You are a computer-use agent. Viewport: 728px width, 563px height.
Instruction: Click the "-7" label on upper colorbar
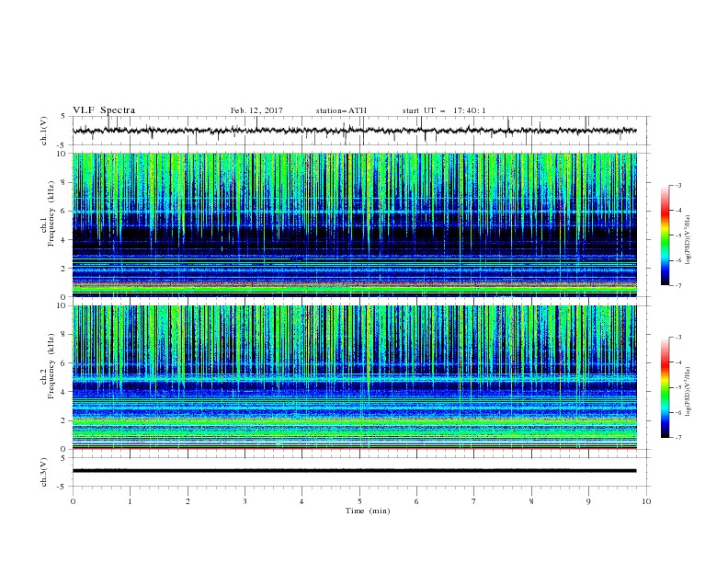click(677, 285)
